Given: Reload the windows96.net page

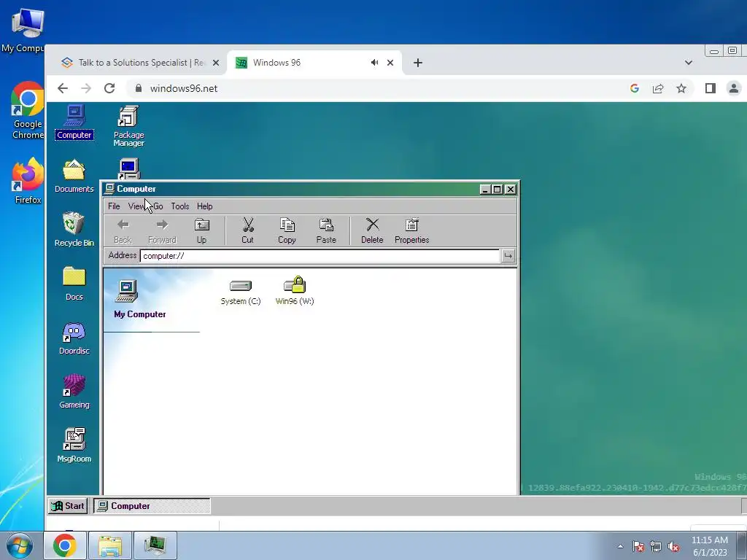Looking at the screenshot, I should point(109,88).
